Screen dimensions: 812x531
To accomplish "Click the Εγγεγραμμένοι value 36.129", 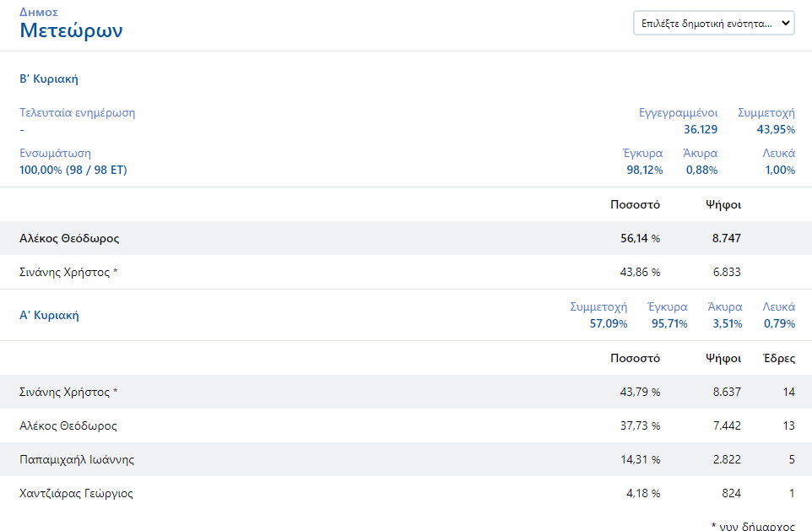I will [x=701, y=129].
